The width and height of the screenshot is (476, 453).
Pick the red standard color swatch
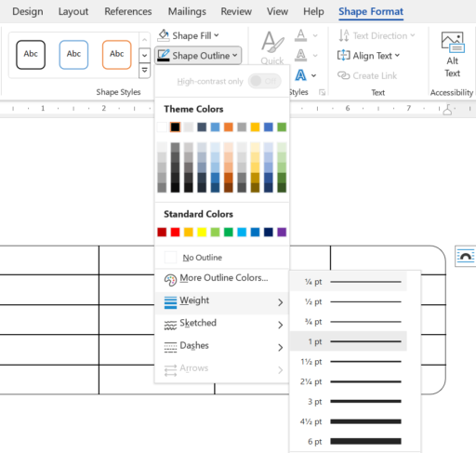(x=175, y=232)
